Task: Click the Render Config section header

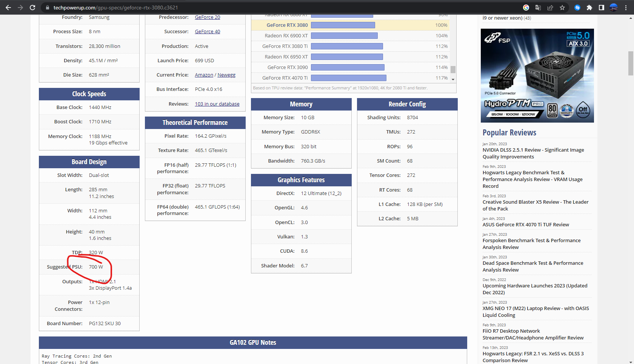Action: point(407,104)
